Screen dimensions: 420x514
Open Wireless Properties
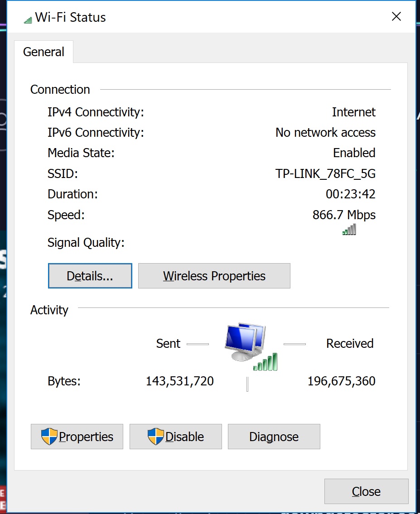(x=214, y=276)
